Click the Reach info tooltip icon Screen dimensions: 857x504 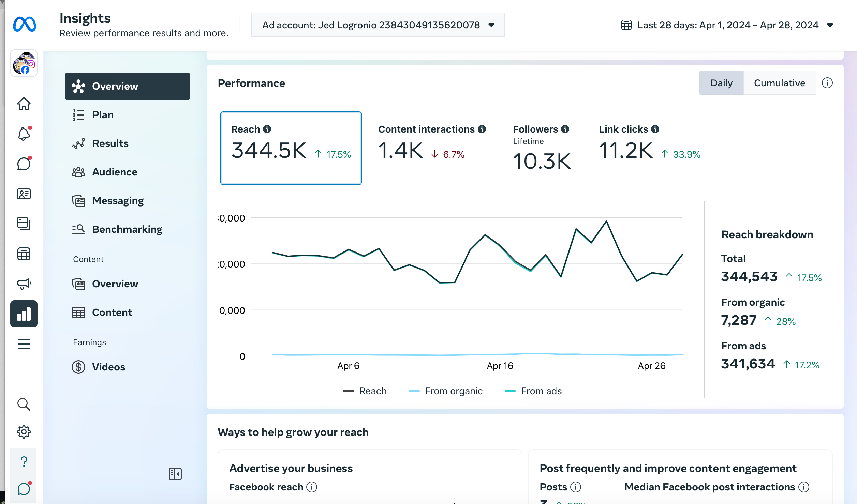(x=267, y=129)
